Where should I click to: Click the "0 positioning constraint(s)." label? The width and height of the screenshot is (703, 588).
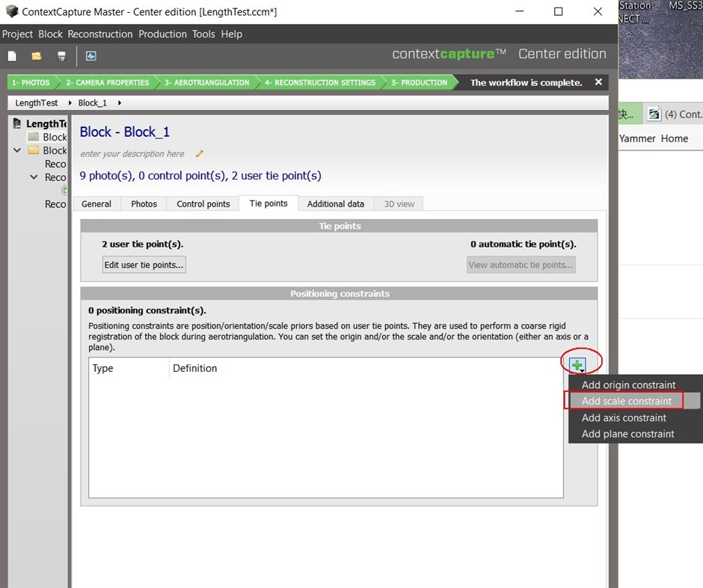click(147, 310)
